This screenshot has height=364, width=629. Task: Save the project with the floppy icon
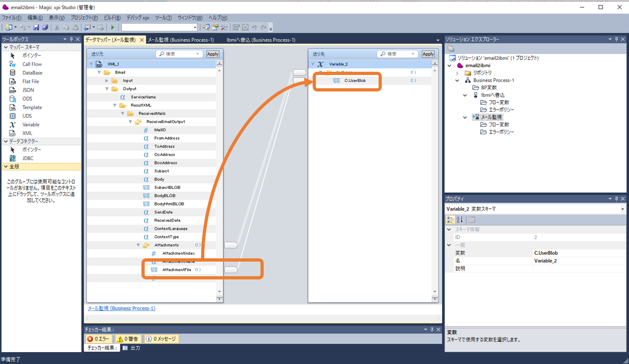pos(36,27)
